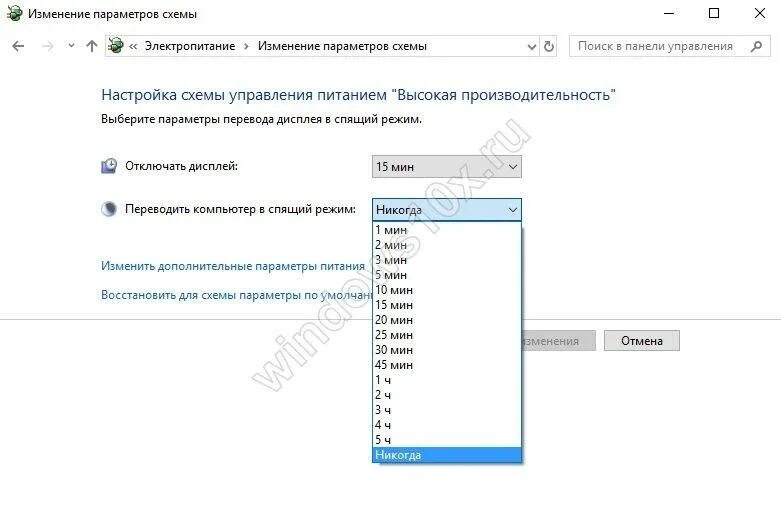Image resolution: width=781 pixels, height=509 pixels.
Task: Click Восстановить для схемы параметры по умолчанию
Action: pos(237,295)
